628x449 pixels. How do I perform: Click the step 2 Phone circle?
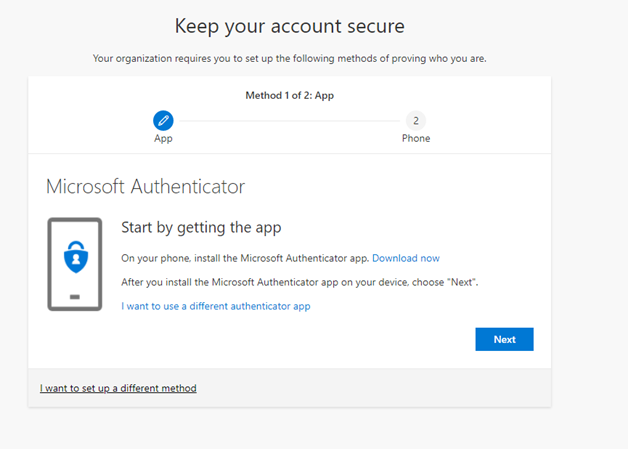pos(416,121)
